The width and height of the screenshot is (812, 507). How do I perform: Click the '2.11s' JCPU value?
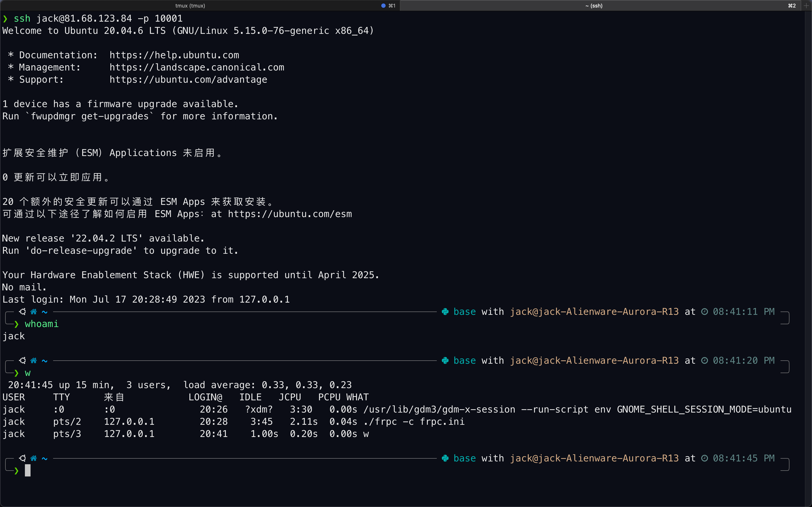(x=304, y=421)
